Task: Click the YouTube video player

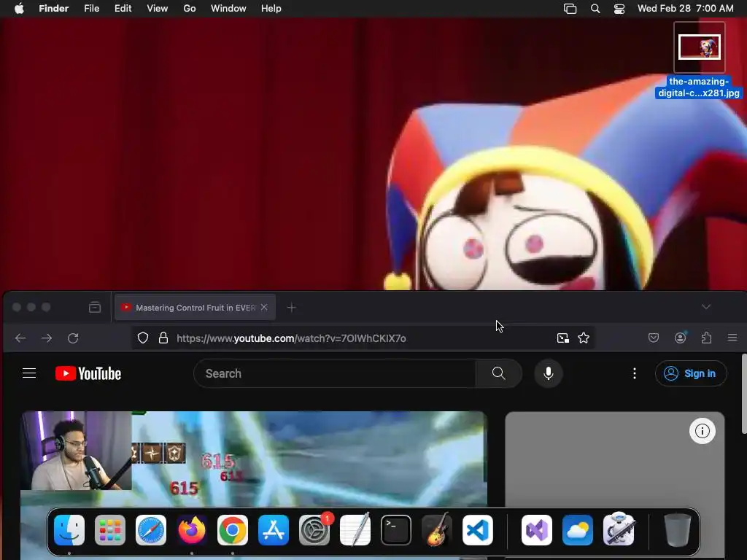Action: click(x=254, y=459)
